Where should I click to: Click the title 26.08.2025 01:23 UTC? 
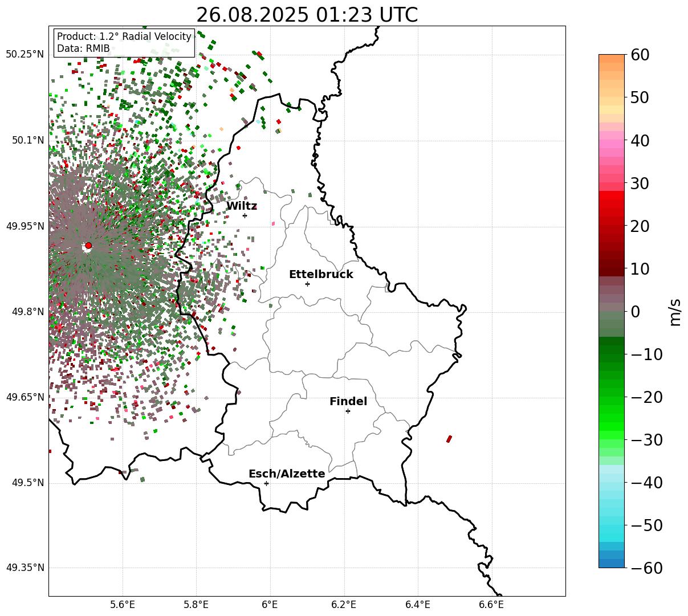(x=307, y=15)
